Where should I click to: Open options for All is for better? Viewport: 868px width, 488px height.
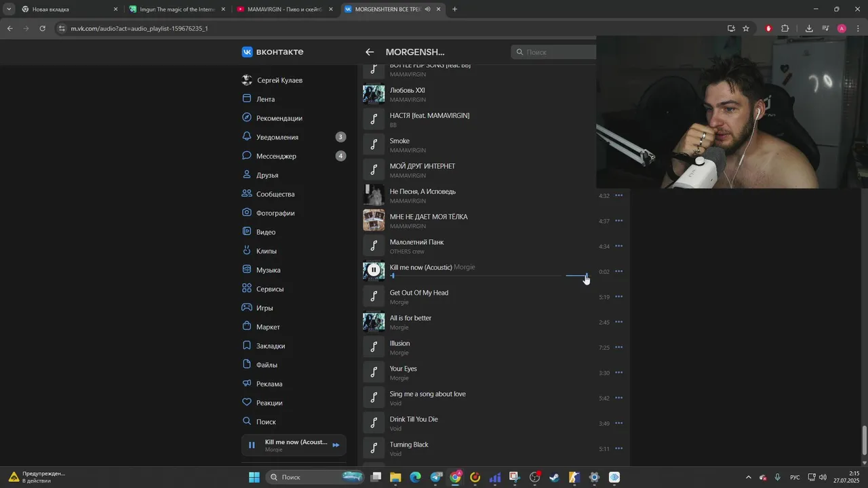click(618, 322)
